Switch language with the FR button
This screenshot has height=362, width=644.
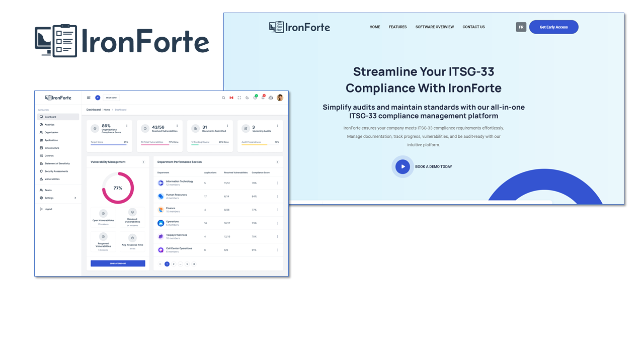coord(521,27)
